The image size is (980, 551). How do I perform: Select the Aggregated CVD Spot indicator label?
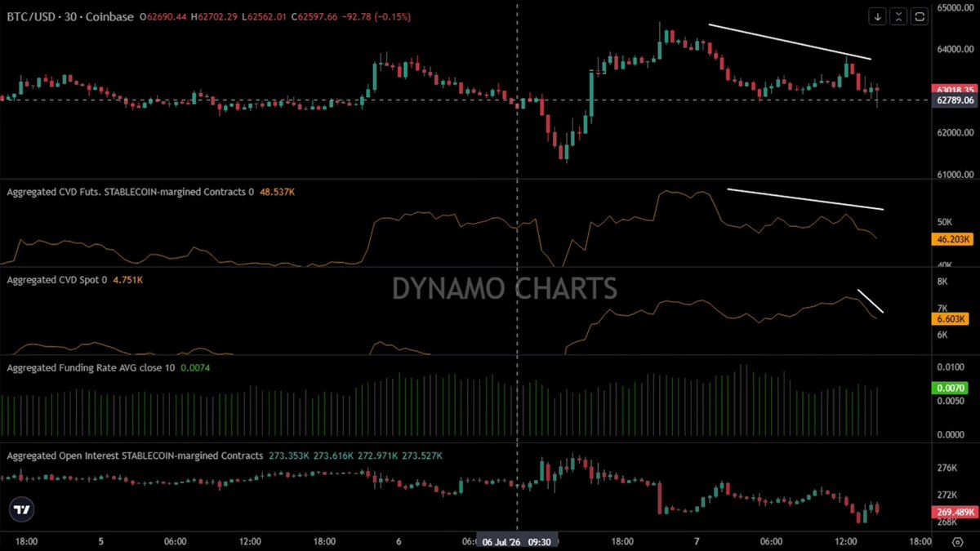56,280
